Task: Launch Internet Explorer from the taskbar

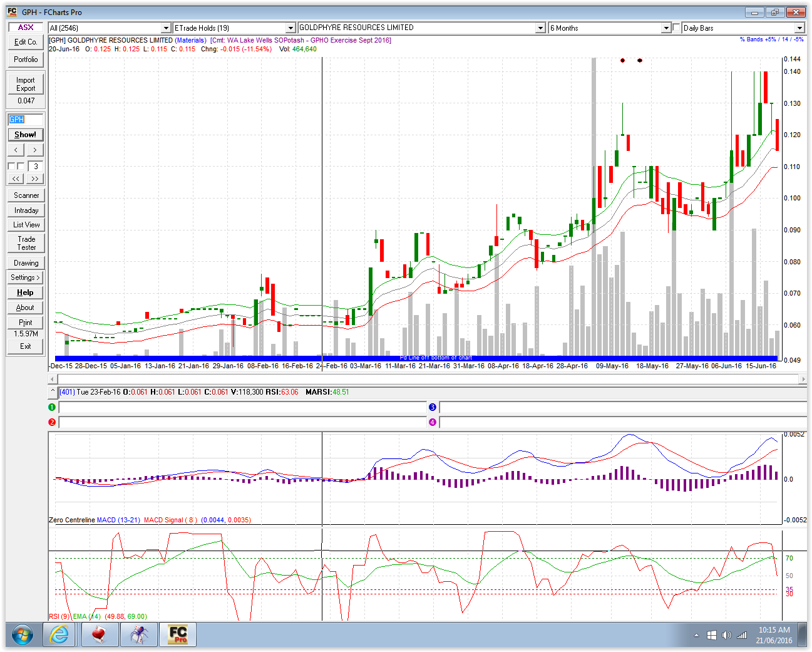Action: [x=59, y=635]
